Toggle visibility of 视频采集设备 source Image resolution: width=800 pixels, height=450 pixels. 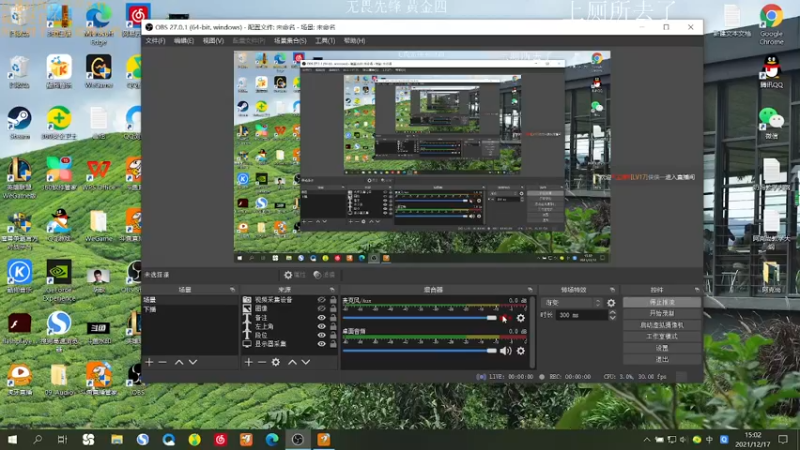[321, 300]
